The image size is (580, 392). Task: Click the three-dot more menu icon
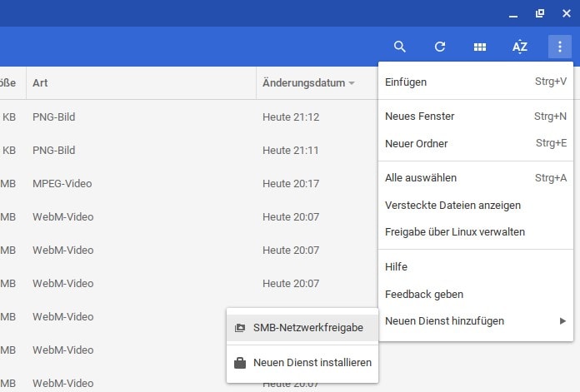click(560, 47)
